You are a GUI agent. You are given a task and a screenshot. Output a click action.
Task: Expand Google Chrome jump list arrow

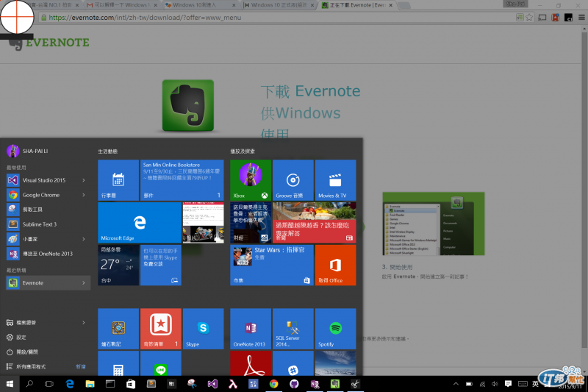tap(84, 195)
